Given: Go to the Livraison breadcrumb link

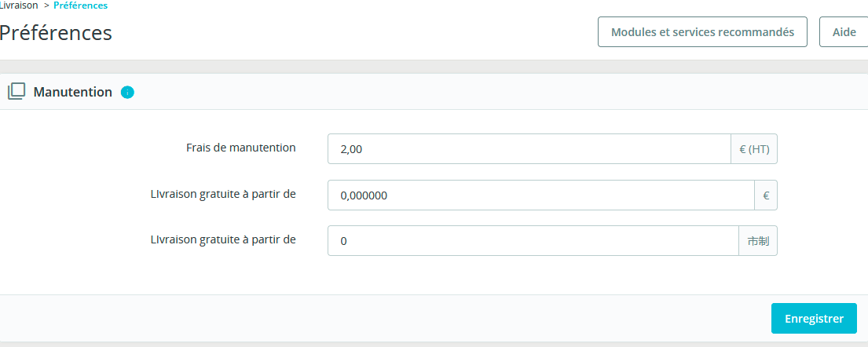Looking at the screenshot, I should click(19, 5).
